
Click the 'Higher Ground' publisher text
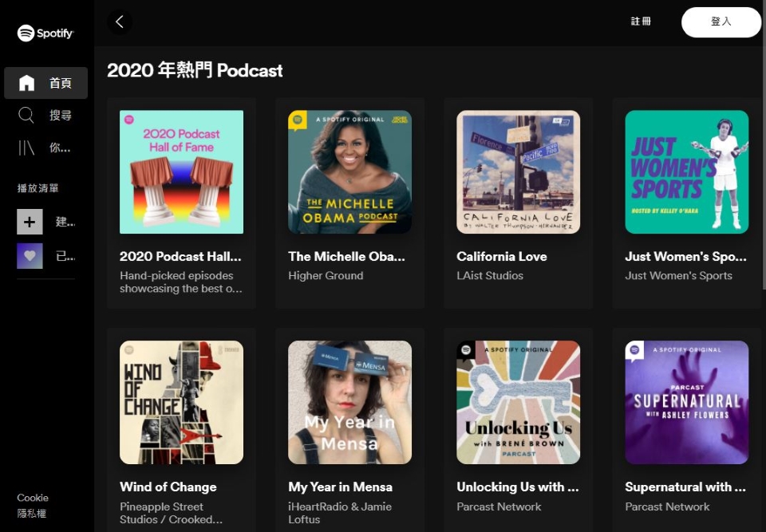[x=326, y=275]
